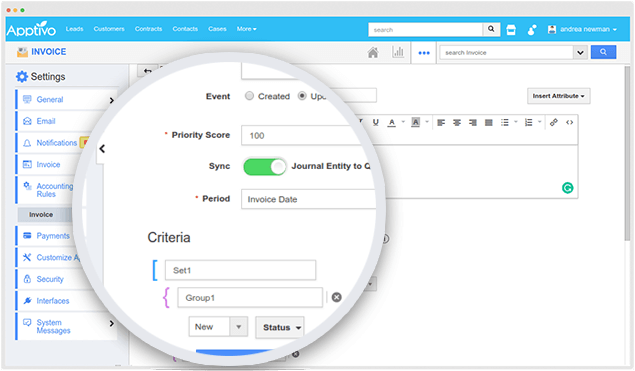The image size is (635, 371).
Task: Insert unordered bullet list
Action: point(505,123)
